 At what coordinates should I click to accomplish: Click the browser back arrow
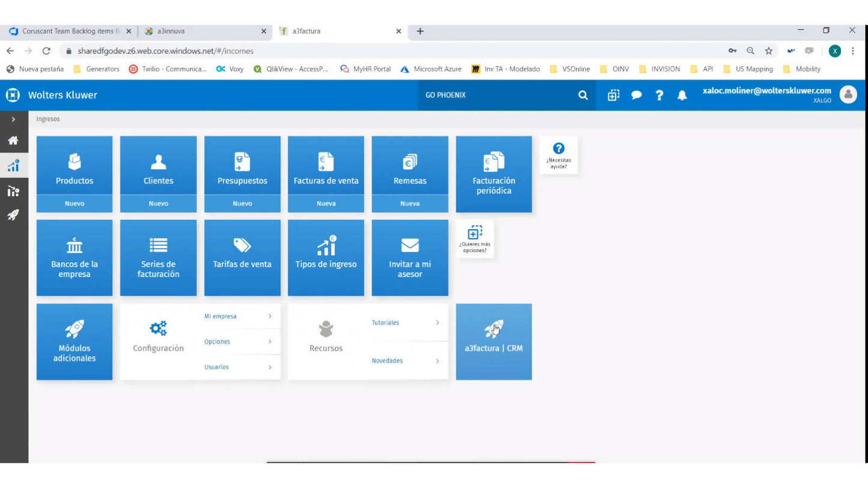click(x=10, y=51)
